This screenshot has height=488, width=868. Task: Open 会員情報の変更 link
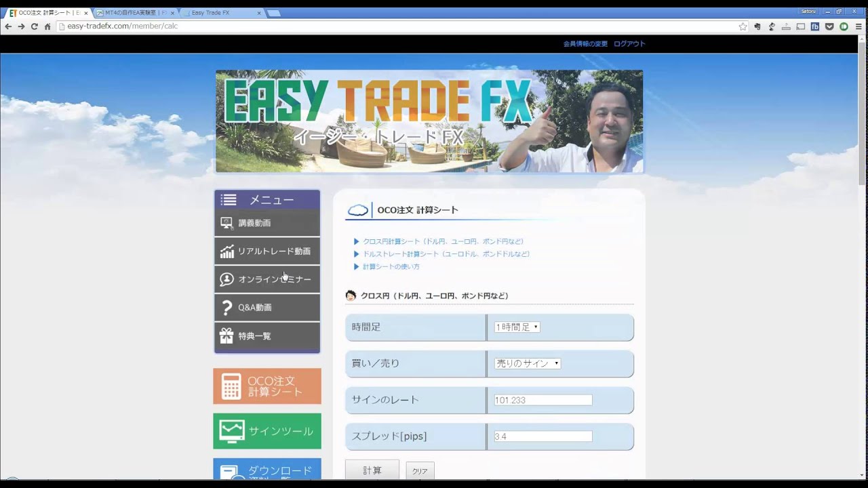coord(585,43)
